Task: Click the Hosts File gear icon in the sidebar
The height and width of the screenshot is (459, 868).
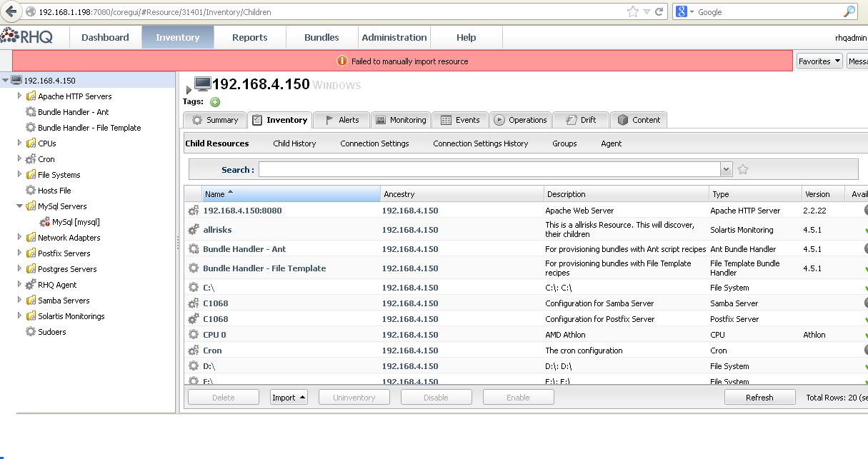Action: click(x=30, y=190)
